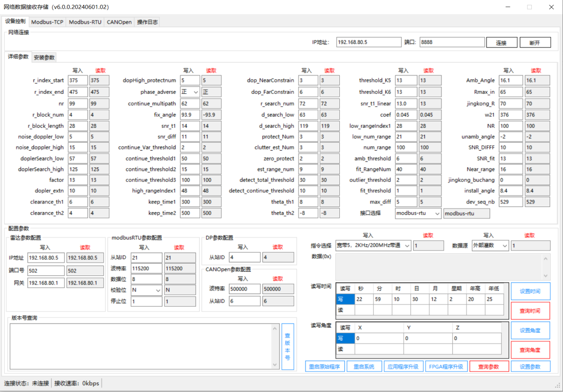The width and height of the screenshot is (563, 392).
Task: Expand the phase_adverse dropdown
Action: pyautogui.click(x=195, y=92)
